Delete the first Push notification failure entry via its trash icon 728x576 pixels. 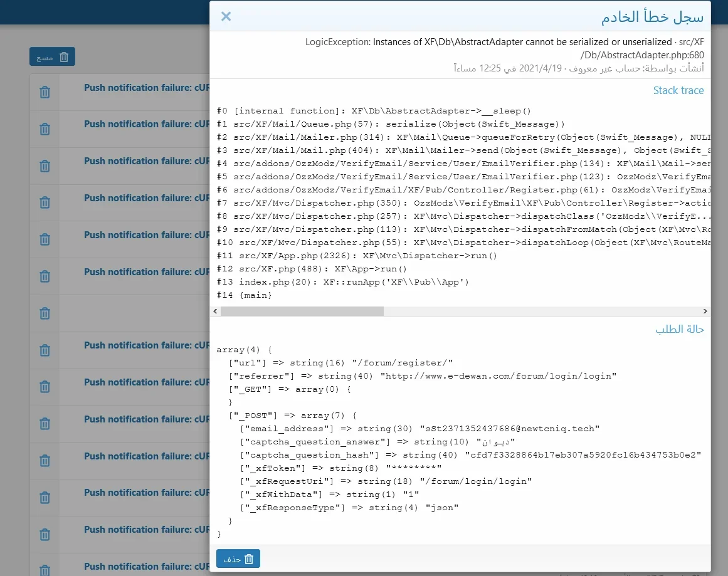pyautogui.click(x=45, y=92)
